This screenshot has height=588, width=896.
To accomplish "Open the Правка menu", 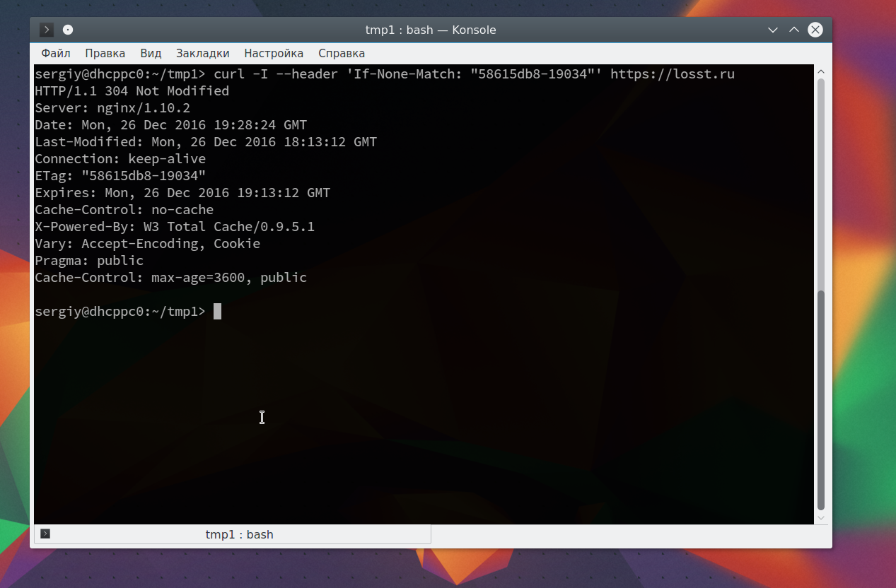I will point(105,53).
